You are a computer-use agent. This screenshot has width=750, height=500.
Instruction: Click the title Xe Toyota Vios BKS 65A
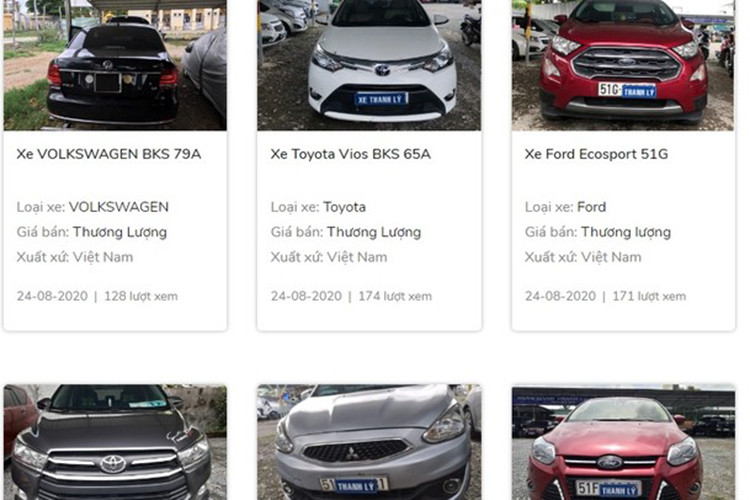tap(351, 154)
